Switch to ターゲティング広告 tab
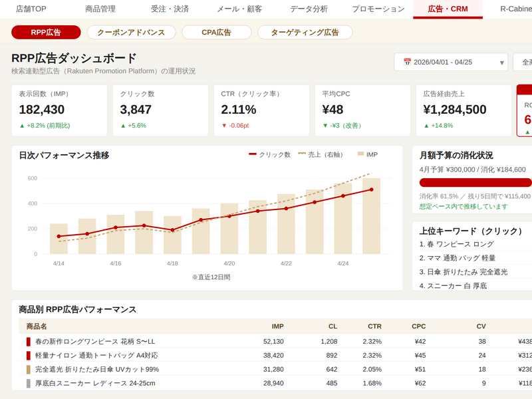This screenshot has width=532, height=399. click(x=305, y=32)
